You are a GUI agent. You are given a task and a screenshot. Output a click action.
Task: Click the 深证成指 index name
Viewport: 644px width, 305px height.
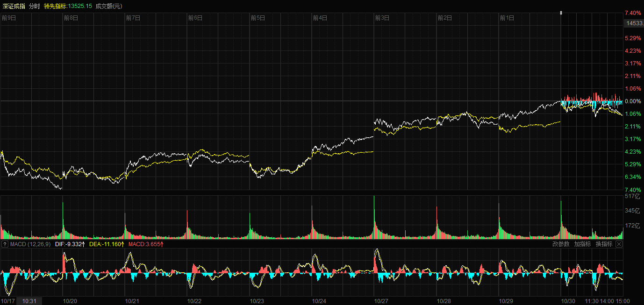(14, 6)
